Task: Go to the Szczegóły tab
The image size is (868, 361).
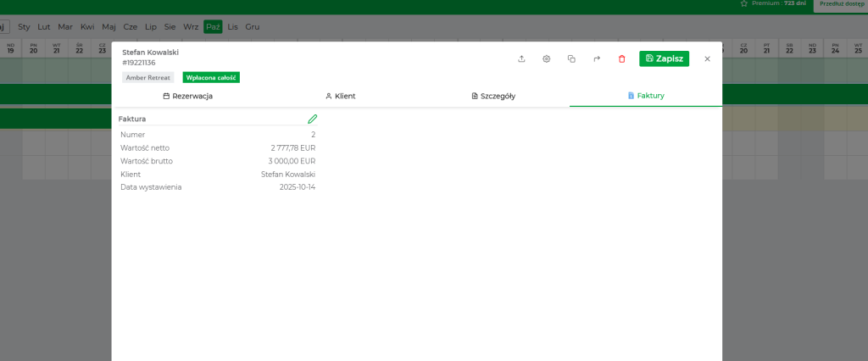Action: (x=492, y=96)
